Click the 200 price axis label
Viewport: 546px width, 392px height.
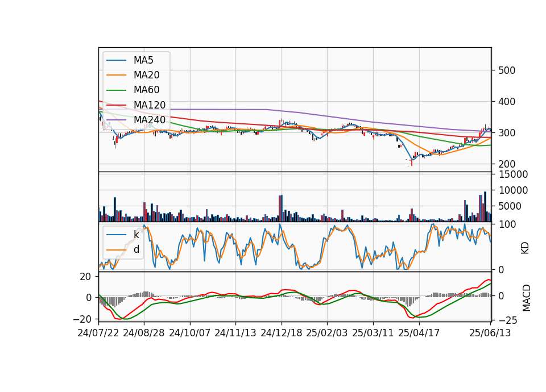tap(507, 164)
